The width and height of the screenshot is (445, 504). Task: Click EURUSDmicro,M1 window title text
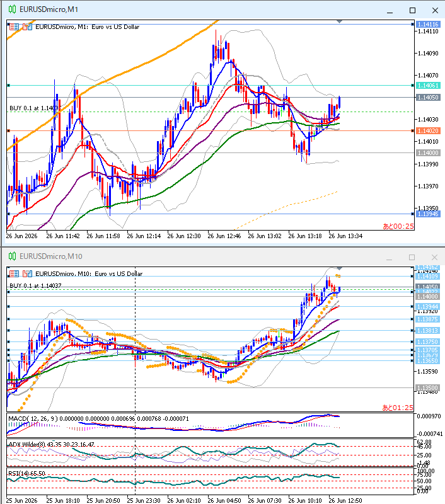click(x=49, y=9)
